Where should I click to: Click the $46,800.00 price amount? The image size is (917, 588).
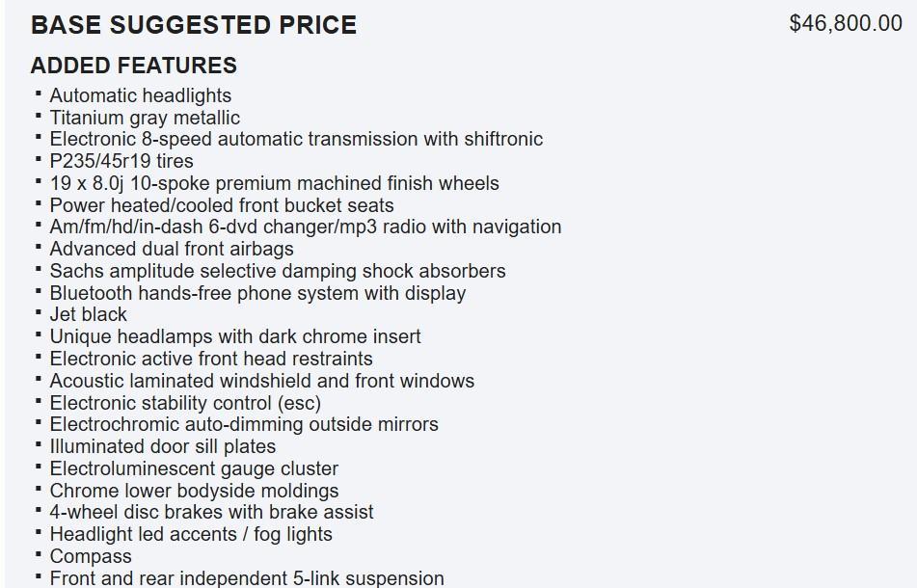click(845, 24)
